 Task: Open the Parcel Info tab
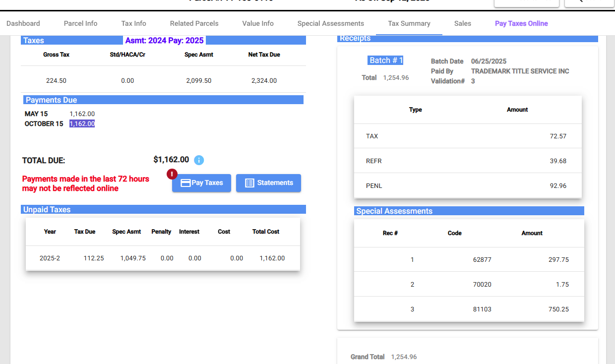click(80, 23)
